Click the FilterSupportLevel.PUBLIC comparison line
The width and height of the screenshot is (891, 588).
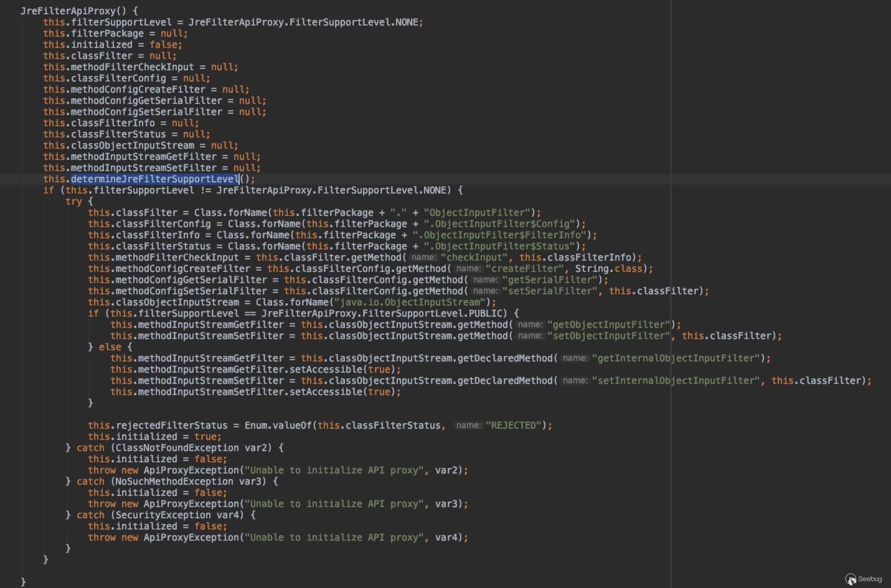(304, 314)
